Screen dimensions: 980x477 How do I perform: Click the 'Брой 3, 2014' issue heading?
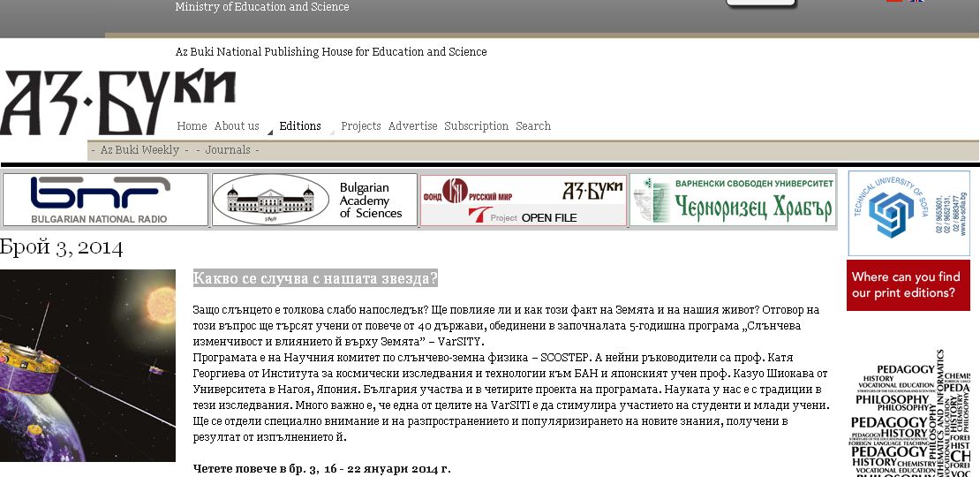61,248
